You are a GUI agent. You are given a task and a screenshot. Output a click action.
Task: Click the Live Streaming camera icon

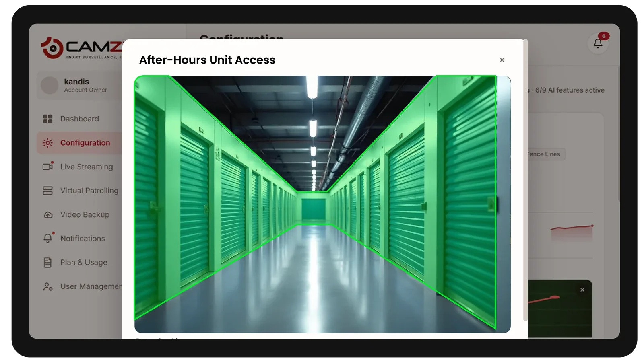click(48, 166)
